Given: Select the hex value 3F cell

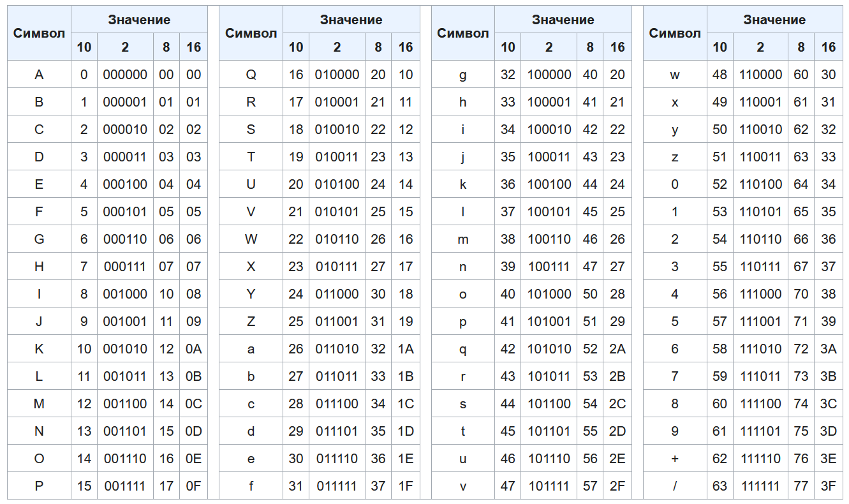Looking at the screenshot, I should (829, 486).
